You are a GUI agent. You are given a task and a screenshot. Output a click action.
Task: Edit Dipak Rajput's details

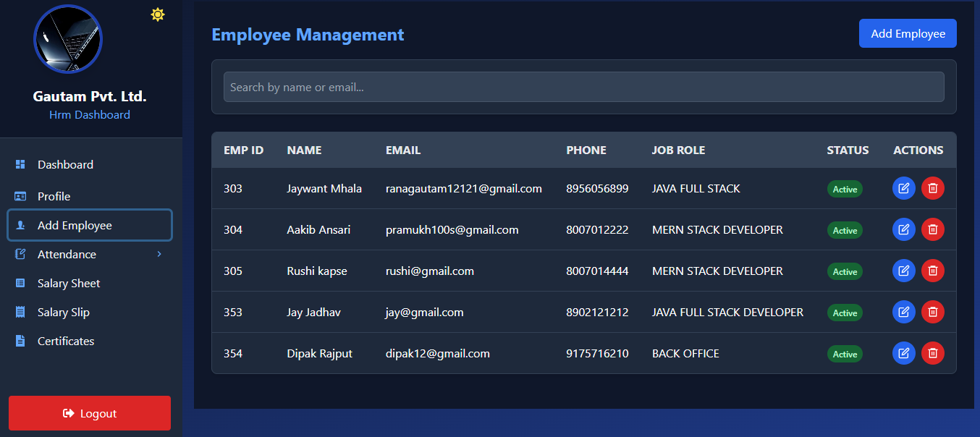click(x=903, y=354)
